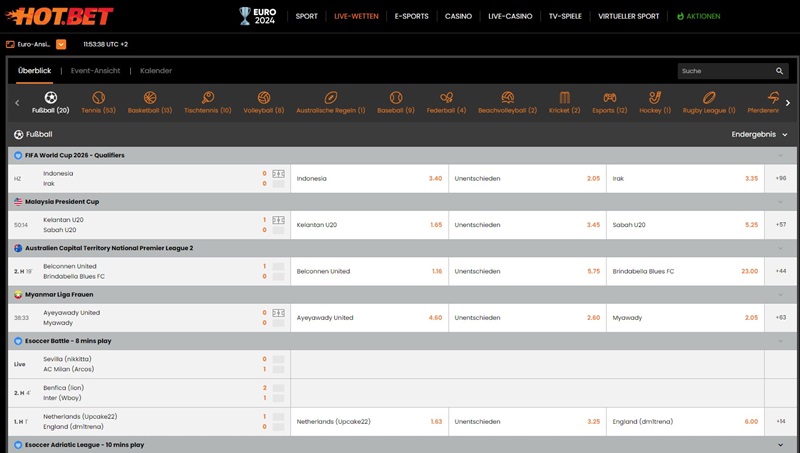
Task: Open the Sevilla (nikkitta) vs AC Milan match
Action: (149, 364)
